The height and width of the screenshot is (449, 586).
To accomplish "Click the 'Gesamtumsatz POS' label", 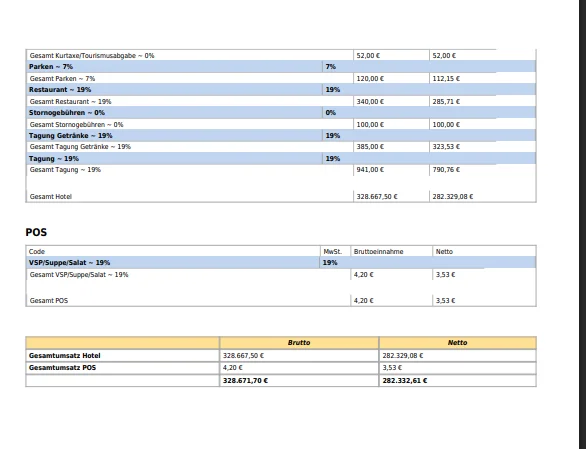I will (62, 367).
